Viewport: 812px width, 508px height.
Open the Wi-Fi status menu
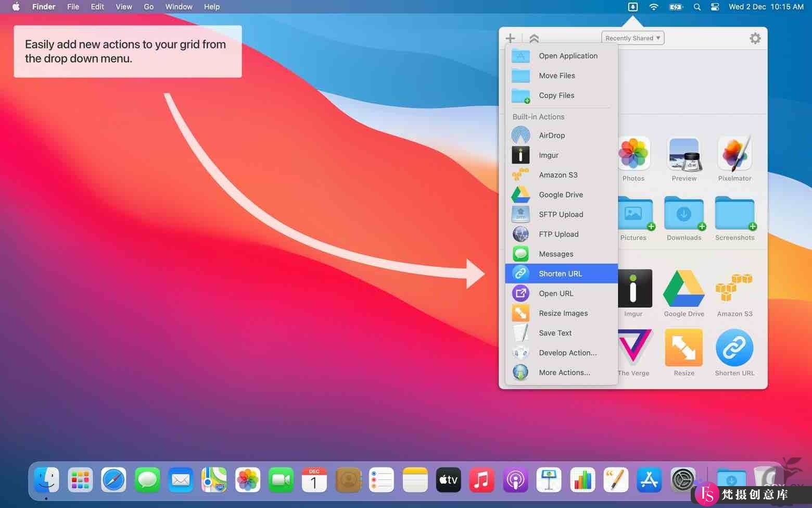point(654,7)
